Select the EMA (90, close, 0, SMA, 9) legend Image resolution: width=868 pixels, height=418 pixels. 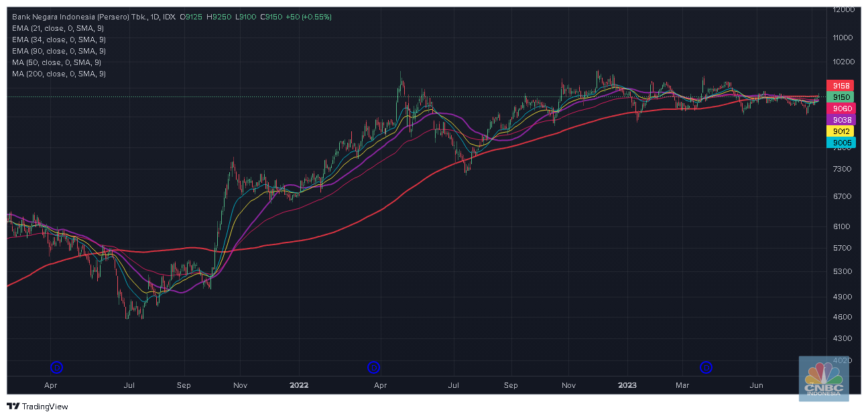59,51
